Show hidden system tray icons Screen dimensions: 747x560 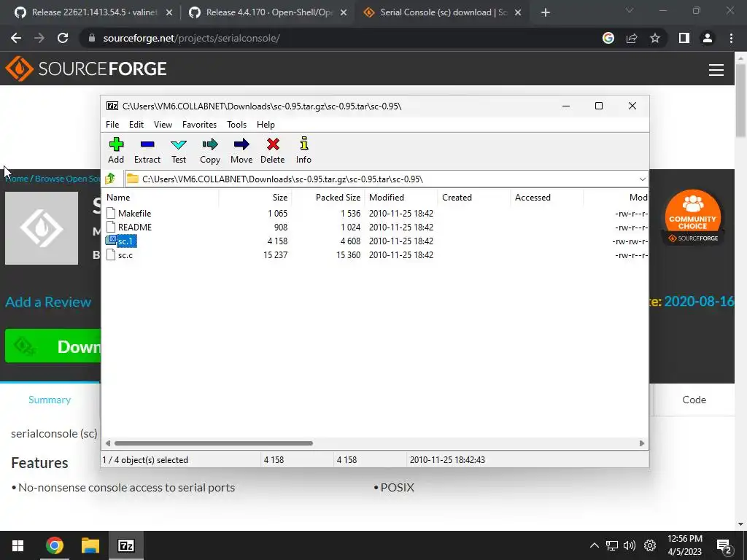coord(594,545)
